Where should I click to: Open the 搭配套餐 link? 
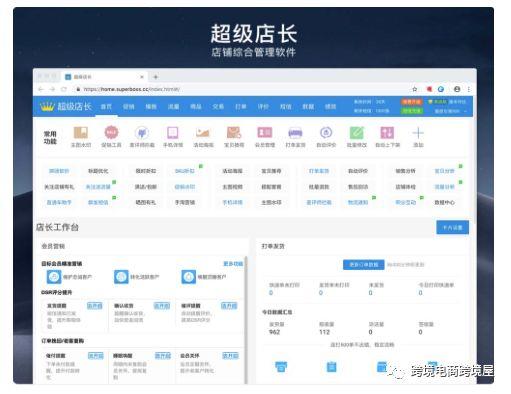(271, 187)
